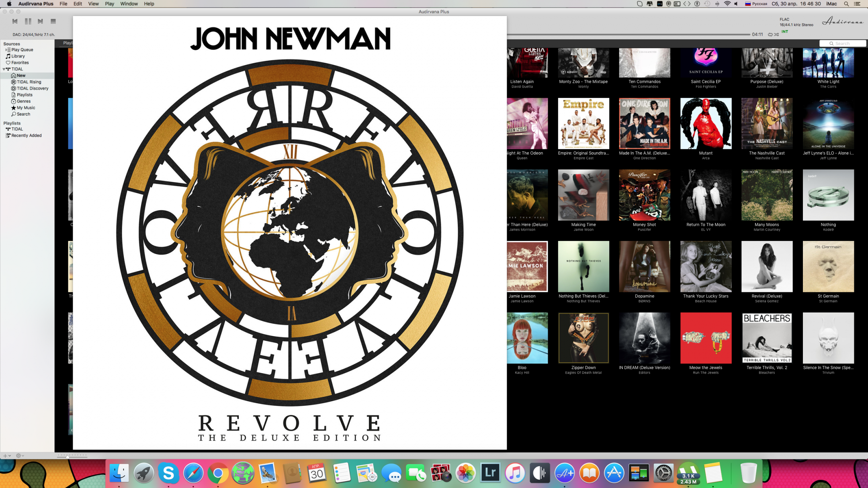Toggle repeat mode icon
Screen dimensions: 868x488
pos(770,35)
